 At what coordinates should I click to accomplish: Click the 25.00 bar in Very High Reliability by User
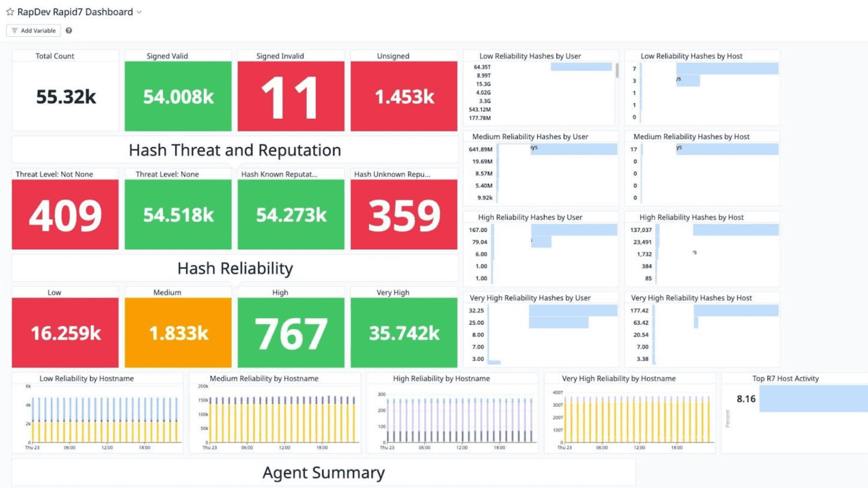click(x=559, y=323)
